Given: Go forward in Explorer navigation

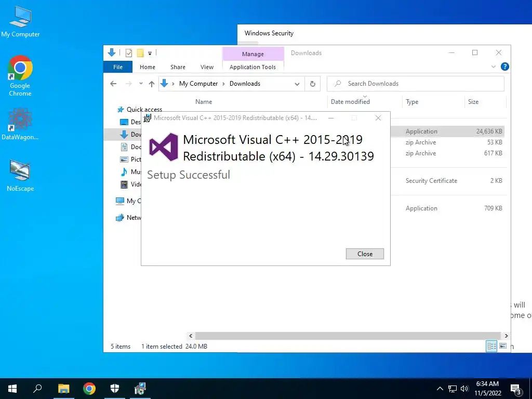Looking at the screenshot, I should 129,84.
